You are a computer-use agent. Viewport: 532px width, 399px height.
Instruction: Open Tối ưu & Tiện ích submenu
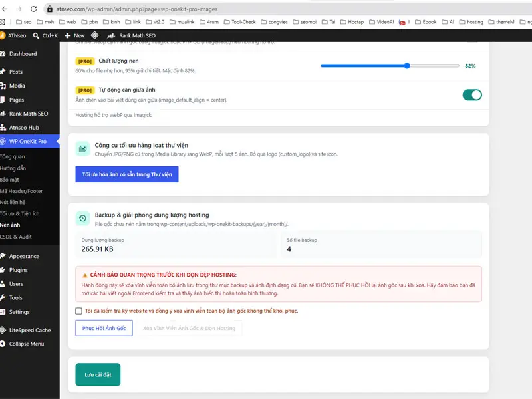coord(20,213)
